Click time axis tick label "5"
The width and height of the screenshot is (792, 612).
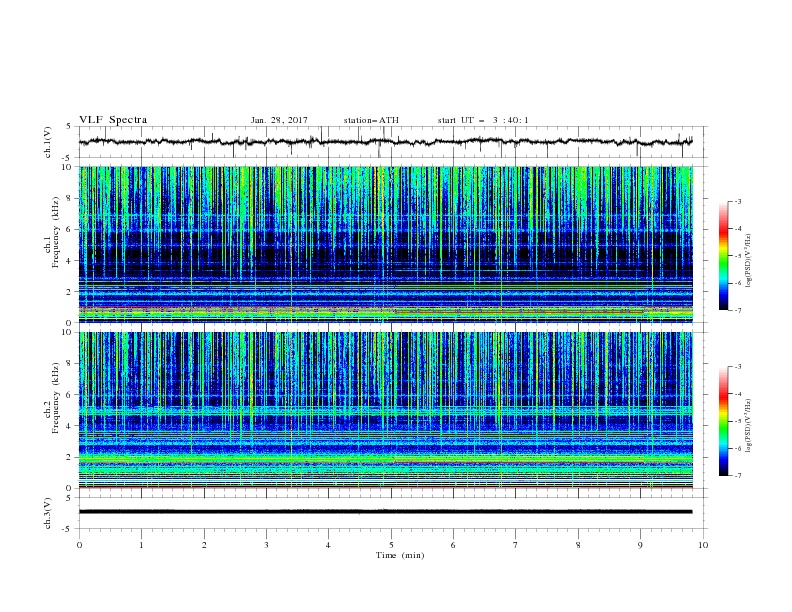click(x=391, y=545)
